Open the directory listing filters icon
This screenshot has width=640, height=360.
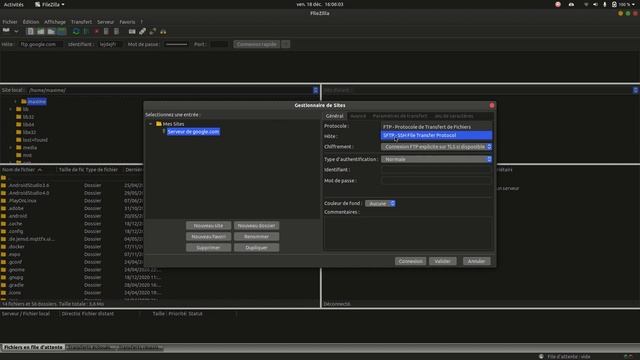click(132, 31)
